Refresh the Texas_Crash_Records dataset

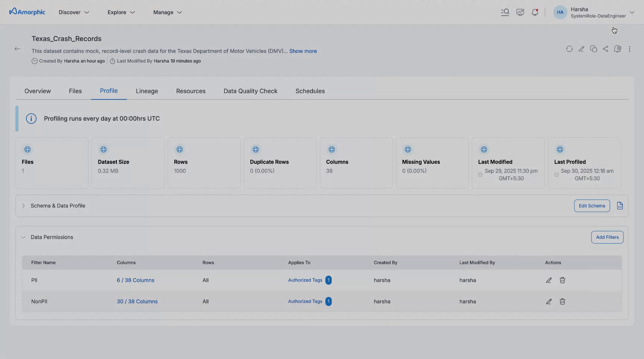tap(569, 49)
